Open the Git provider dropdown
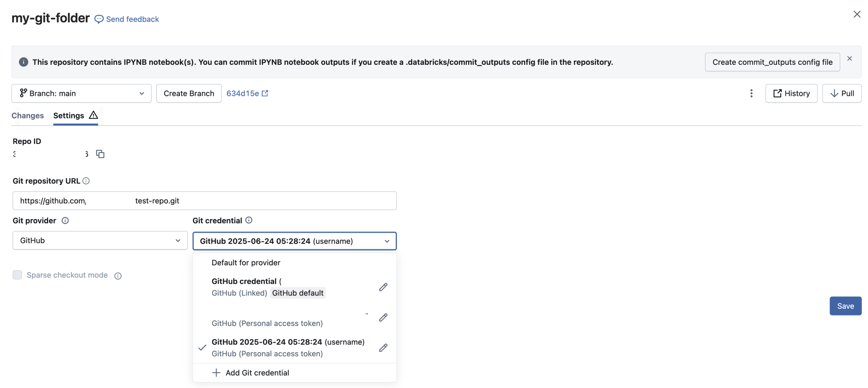The image size is (868, 388). [100, 240]
